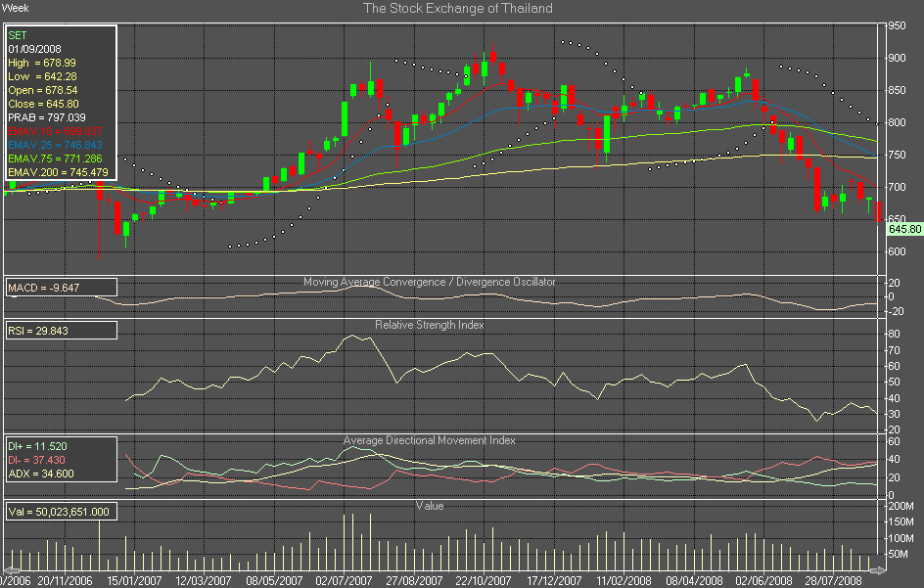Click the 'Open = 678.54' value

tap(42, 90)
